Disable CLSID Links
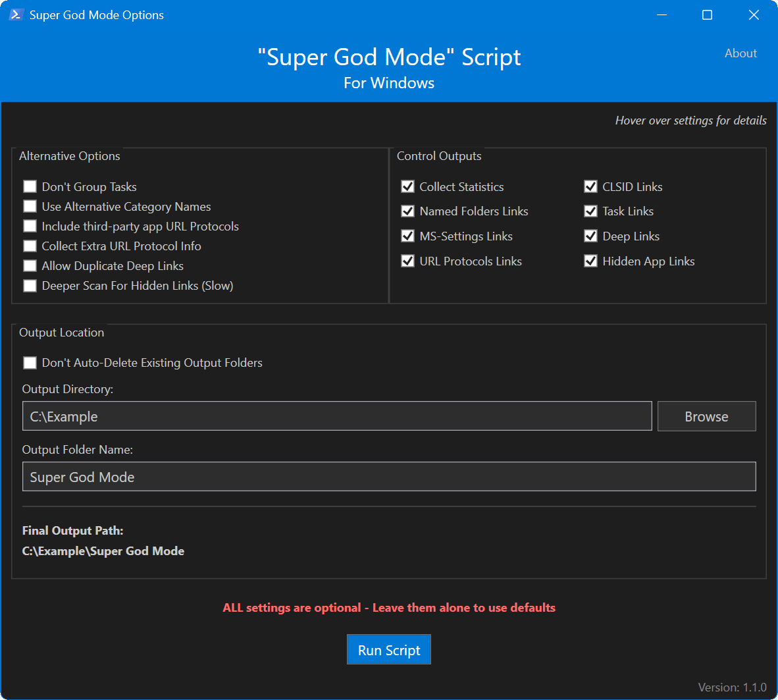The image size is (778, 700). [590, 186]
